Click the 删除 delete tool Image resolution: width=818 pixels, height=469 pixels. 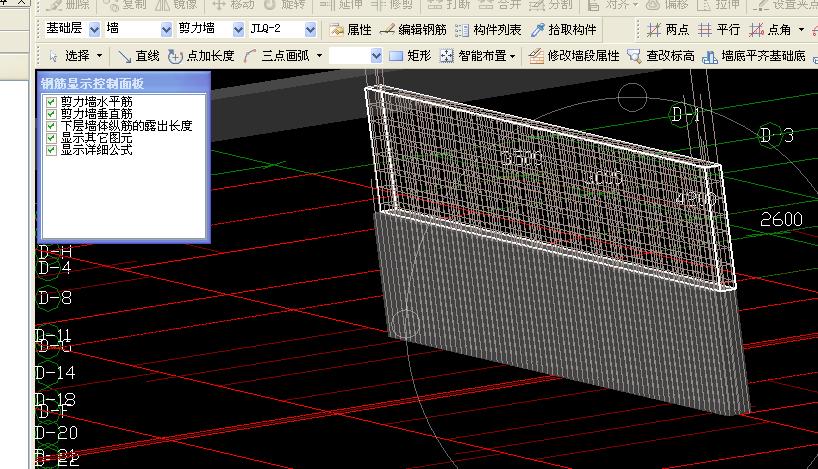tap(68, 5)
